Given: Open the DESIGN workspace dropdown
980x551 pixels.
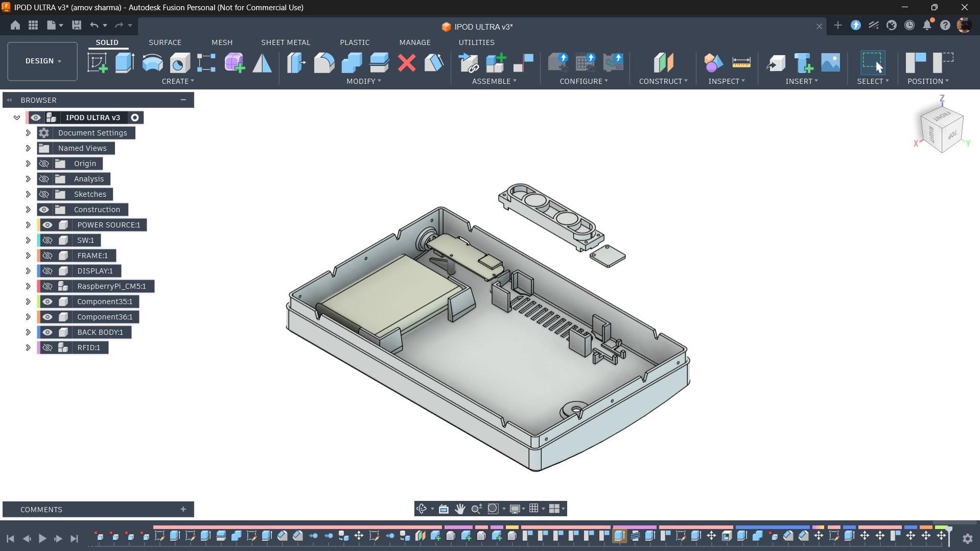Looking at the screenshot, I should 42,61.
